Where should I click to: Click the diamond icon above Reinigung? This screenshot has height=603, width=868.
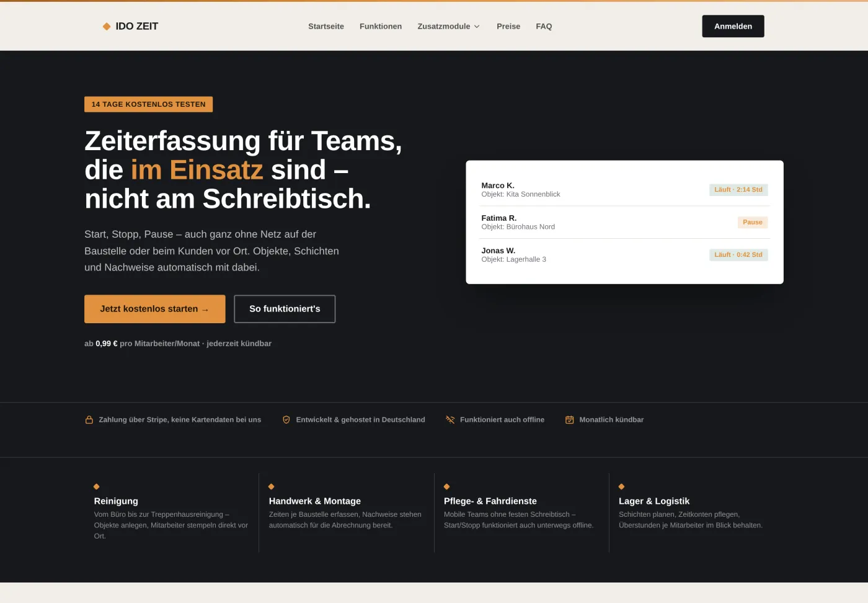coord(96,486)
